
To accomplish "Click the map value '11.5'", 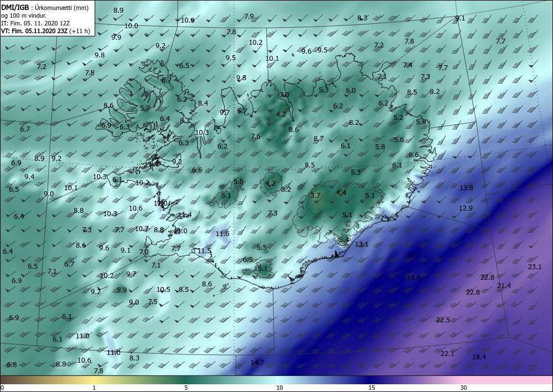I will point(204,250).
